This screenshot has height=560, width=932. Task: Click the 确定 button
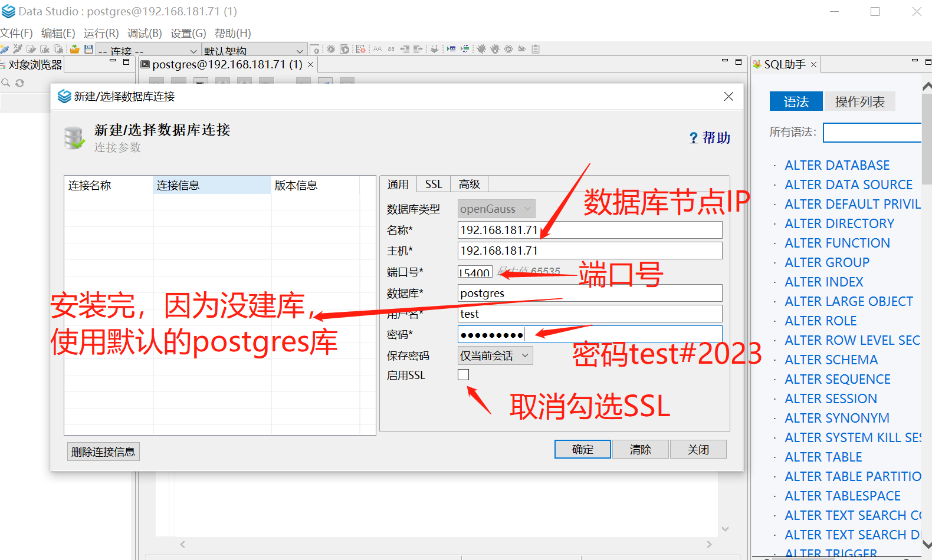[583, 449]
